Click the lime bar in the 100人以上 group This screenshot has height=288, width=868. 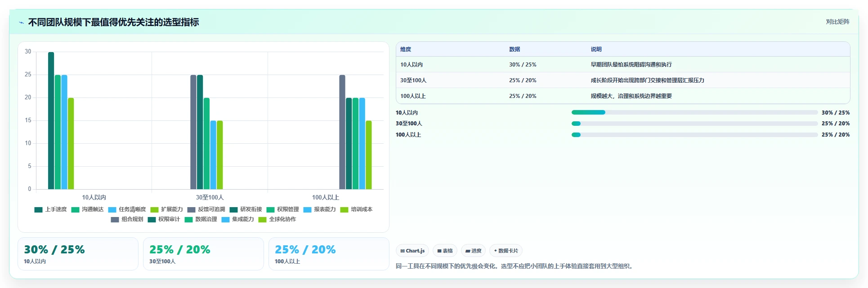click(369, 155)
